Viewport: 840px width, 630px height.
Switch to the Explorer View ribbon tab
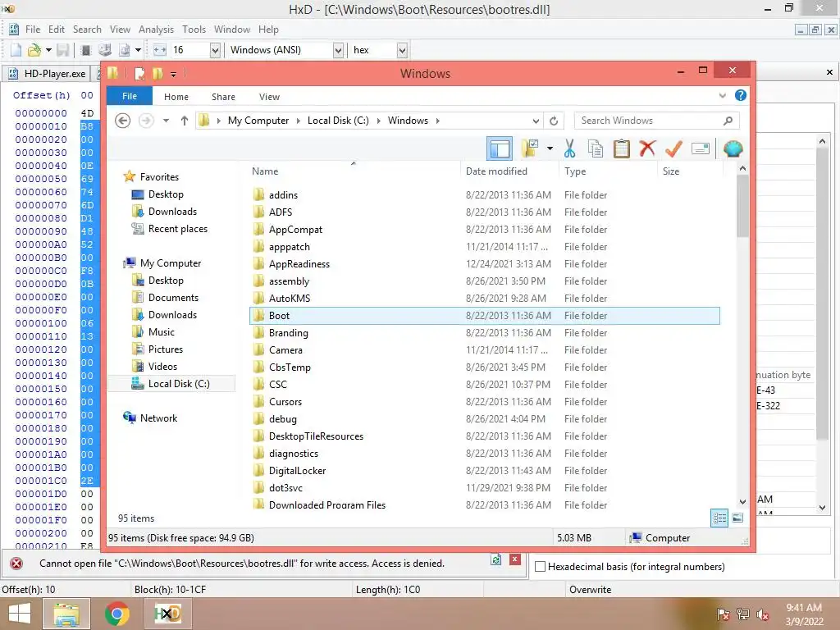pyautogui.click(x=269, y=97)
